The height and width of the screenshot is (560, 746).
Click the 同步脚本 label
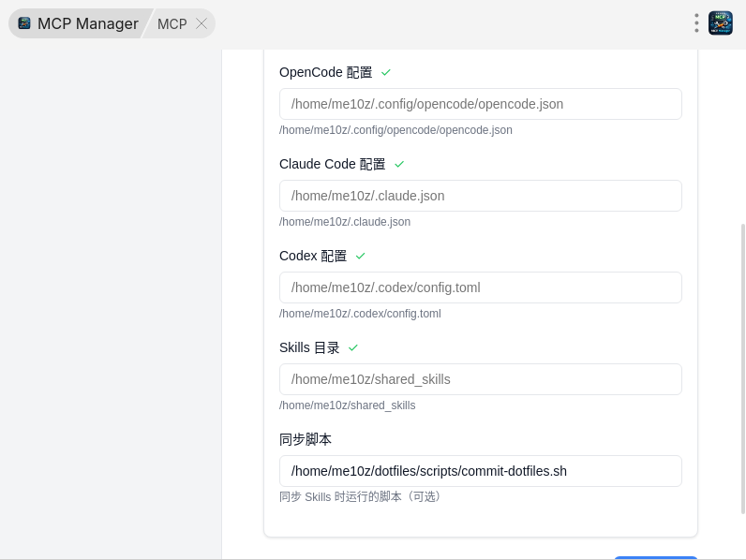[305, 439]
